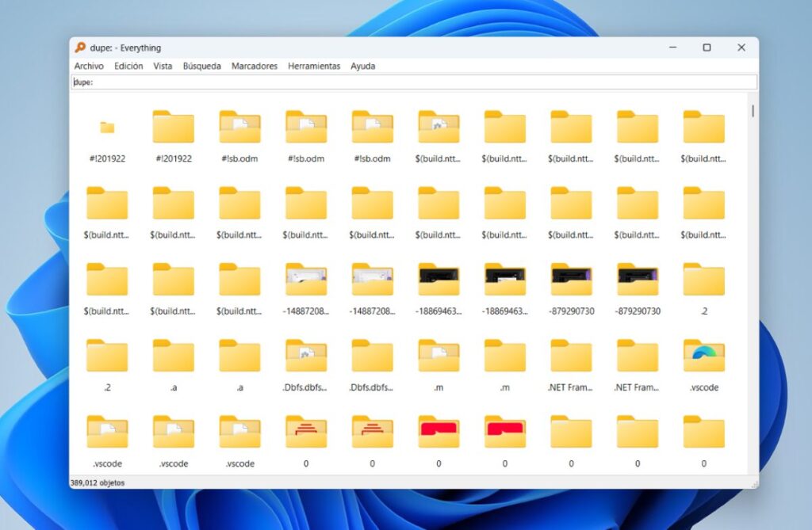
Task: Click the vertical scrollbar thumb in results
Action: (x=753, y=111)
